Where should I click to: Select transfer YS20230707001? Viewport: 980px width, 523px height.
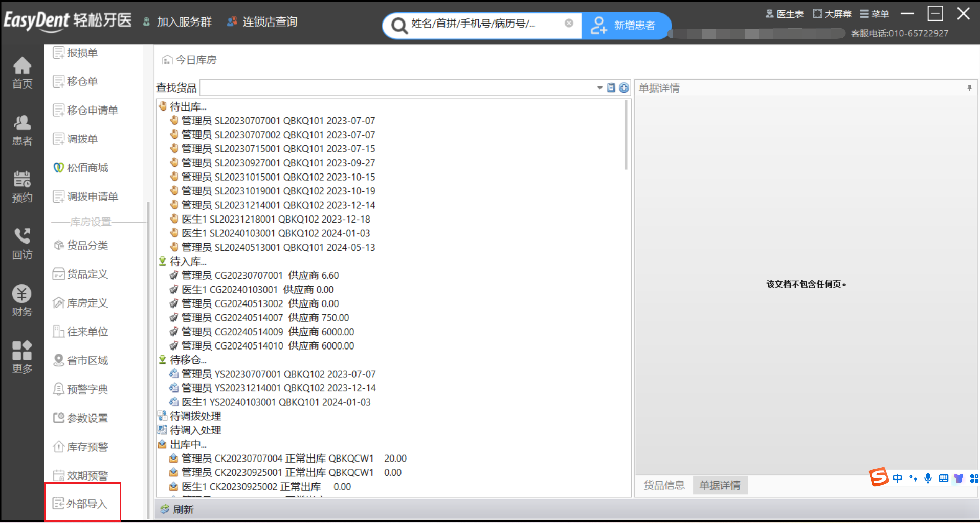tap(273, 374)
